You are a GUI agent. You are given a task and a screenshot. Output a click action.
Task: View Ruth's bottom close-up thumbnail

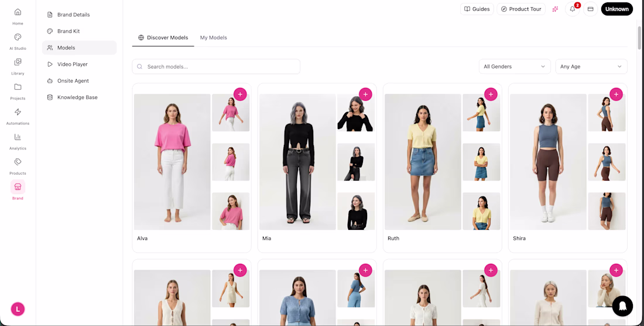pyautogui.click(x=481, y=211)
